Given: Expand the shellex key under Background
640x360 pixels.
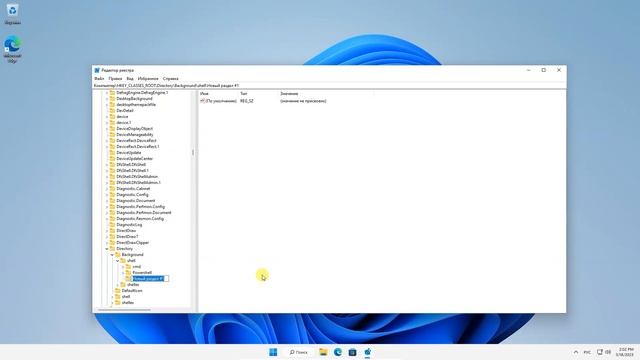Looking at the screenshot, I should point(118,284).
